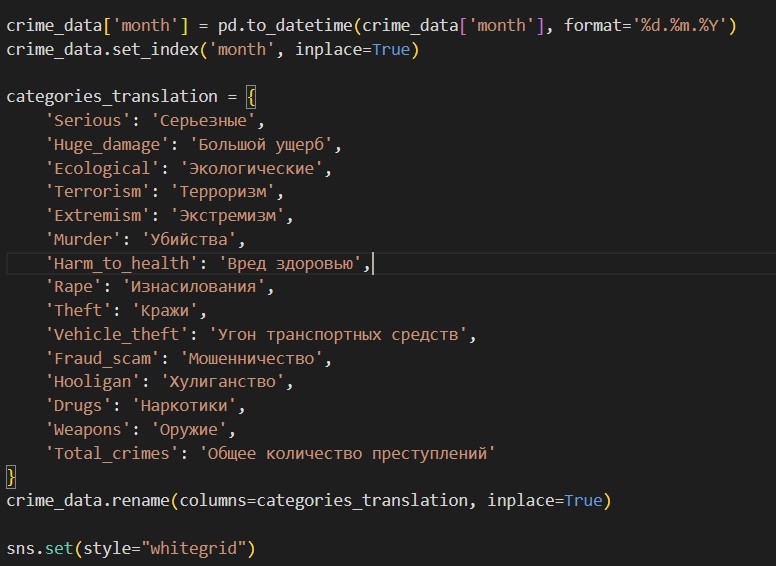
Task: Click the key 'Theft'
Action: coord(78,311)
